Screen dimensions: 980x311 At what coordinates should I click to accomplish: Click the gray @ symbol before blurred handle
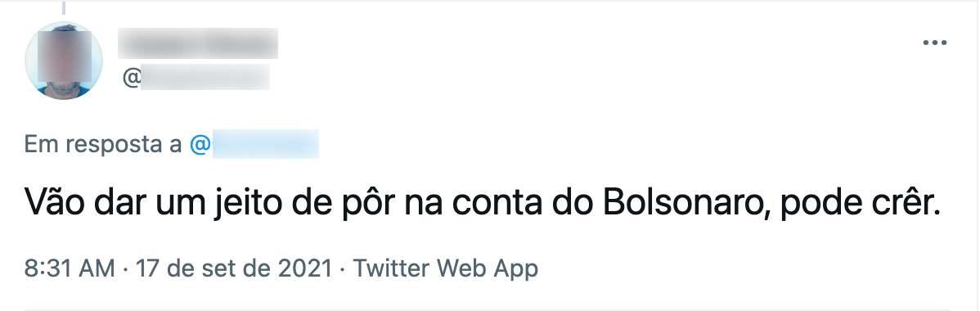[131, 79]
